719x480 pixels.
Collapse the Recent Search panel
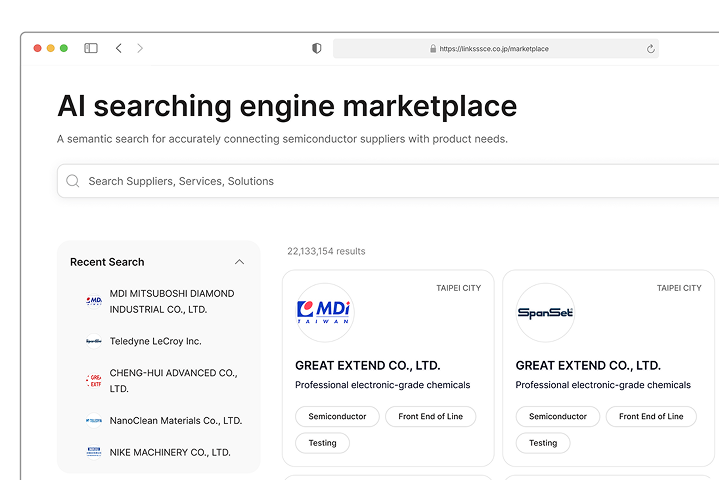point(239,262)
